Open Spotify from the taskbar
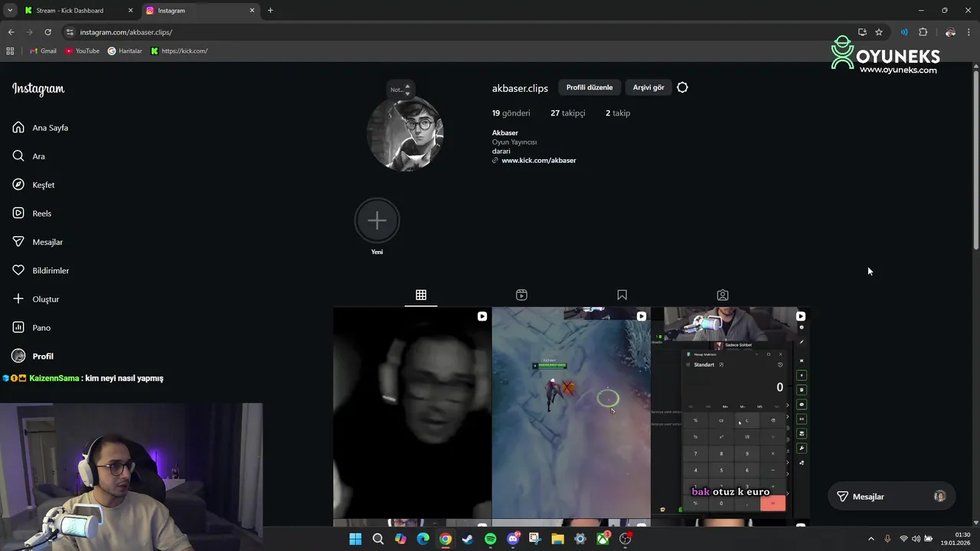The height and width of the screenshot is (551, 980). click(x=490, y=539)
